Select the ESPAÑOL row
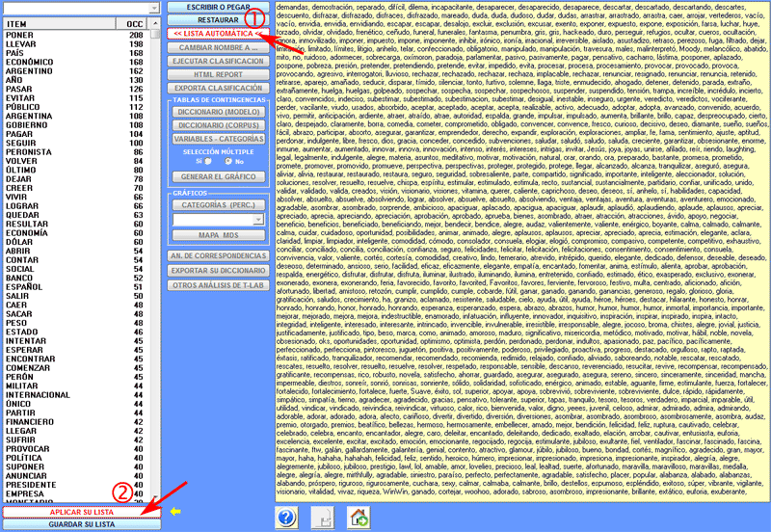Viewport: 771px width, 532px height. click(76, 286)
